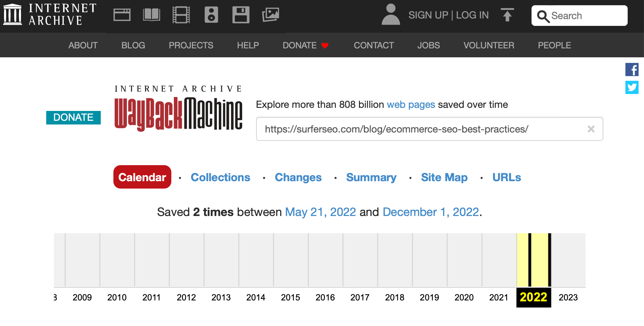Select the Images collection icon
The width and height of the screenshot is (644, 326).
click(271, 14)
